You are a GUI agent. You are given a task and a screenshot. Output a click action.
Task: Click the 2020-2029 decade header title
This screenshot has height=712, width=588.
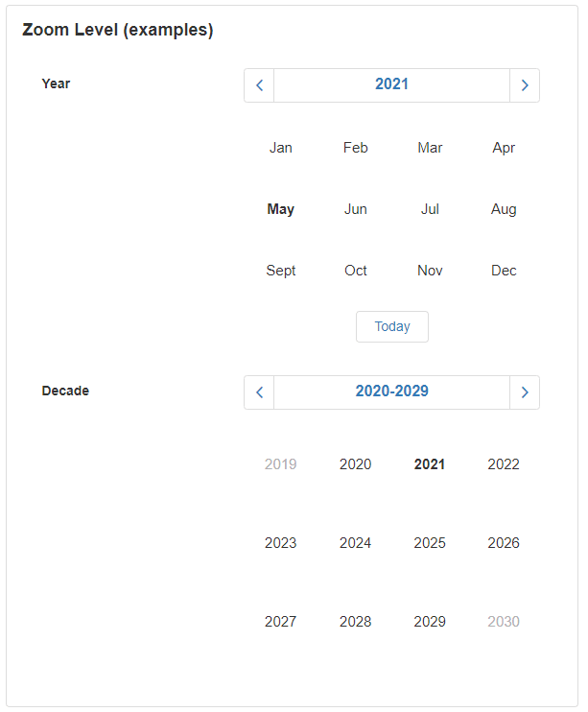pyautogui.click(x=391, y=392)
